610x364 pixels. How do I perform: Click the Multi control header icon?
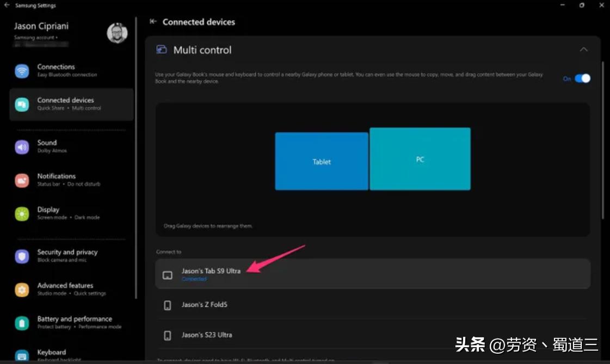point(161,49)
